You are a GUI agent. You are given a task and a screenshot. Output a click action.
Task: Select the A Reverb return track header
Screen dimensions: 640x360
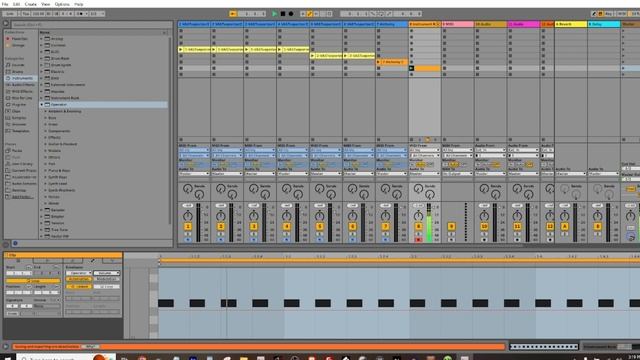571,24
